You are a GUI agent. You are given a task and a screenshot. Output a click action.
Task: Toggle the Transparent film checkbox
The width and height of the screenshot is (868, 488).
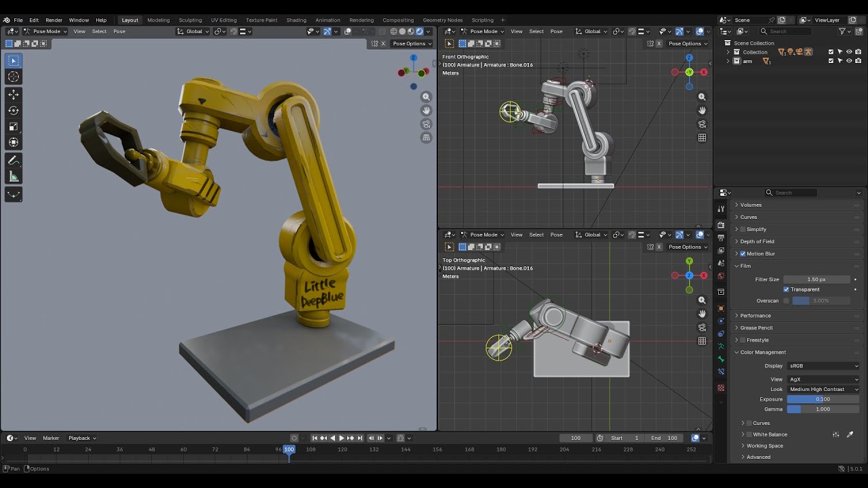click(x=786, y=289)
